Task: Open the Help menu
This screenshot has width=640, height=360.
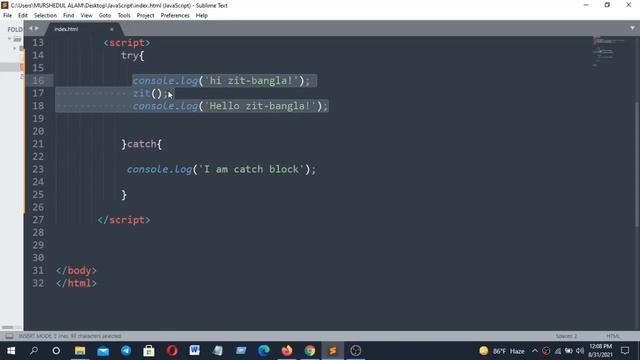Action: coord(202,16)
